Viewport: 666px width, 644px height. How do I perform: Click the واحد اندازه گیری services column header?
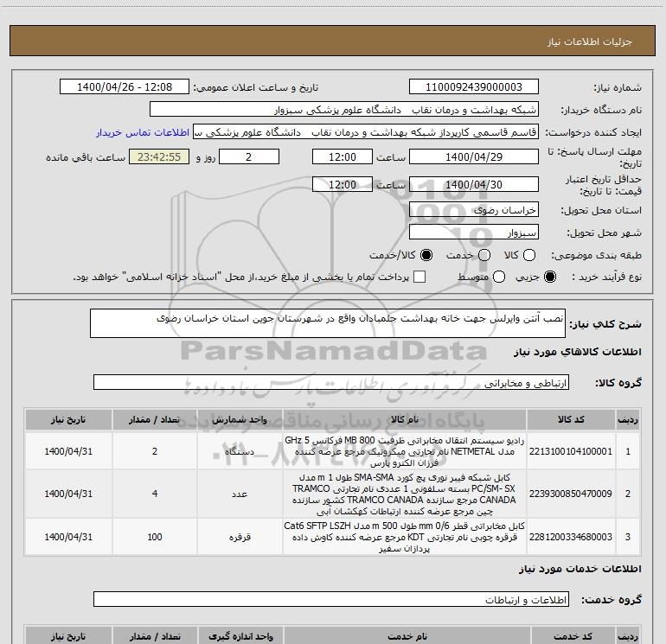coord(240,636)
